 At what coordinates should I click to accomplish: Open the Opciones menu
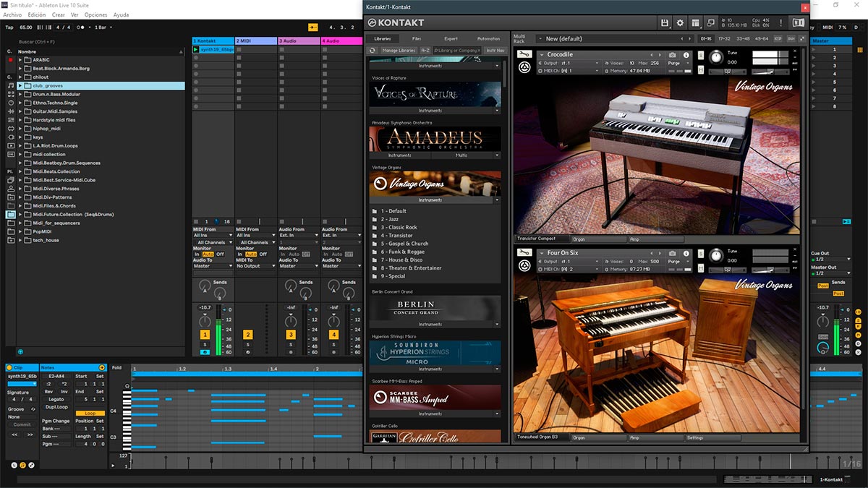click(x=95, y=14)
